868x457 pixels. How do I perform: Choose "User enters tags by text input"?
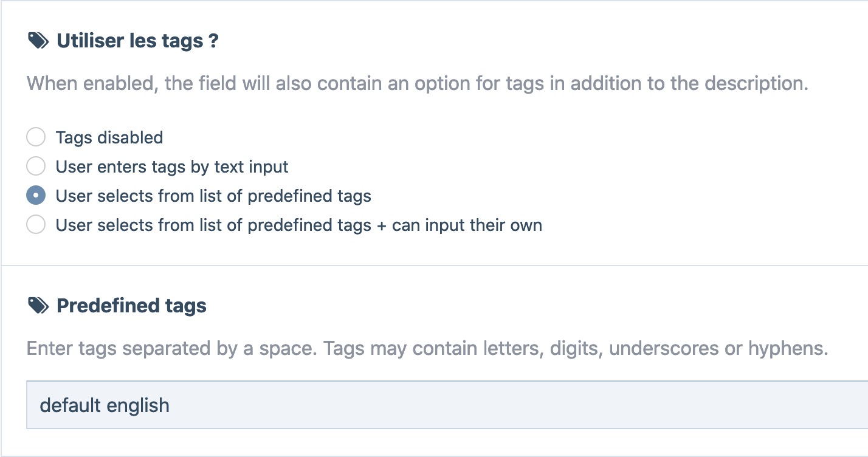(x=36, y=166)
